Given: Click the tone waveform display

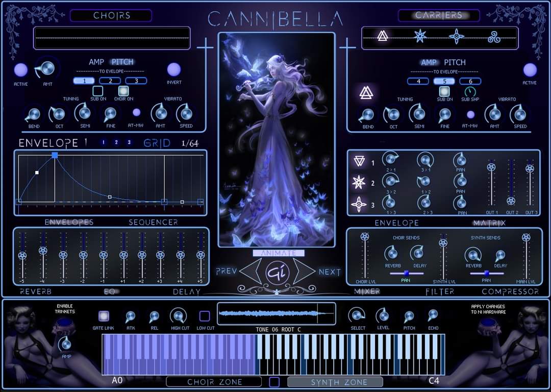Looking at the screenshot, I should point(277,313).
